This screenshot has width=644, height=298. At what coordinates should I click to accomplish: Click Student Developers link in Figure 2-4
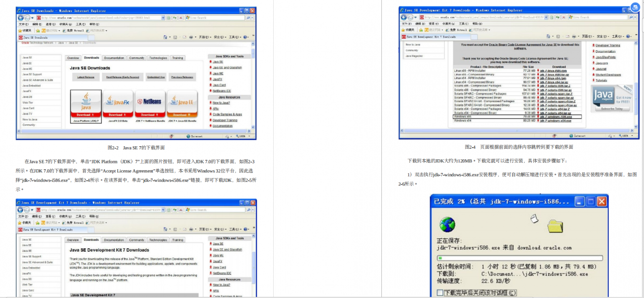608,74
